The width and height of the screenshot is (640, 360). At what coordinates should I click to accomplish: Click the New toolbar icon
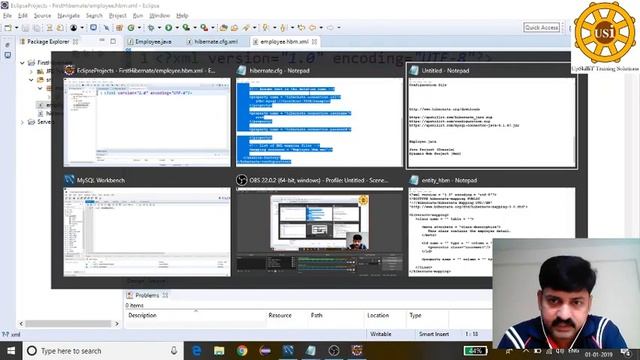coord(8,28)
